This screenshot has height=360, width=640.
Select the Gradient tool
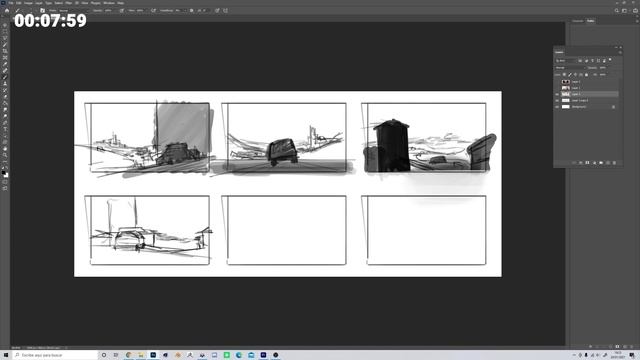pos(5,103)
